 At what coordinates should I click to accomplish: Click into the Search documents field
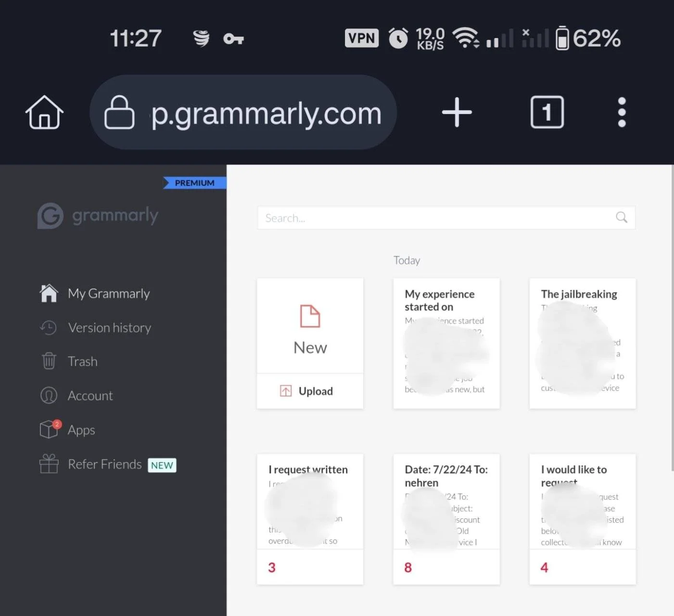(446, 218)
